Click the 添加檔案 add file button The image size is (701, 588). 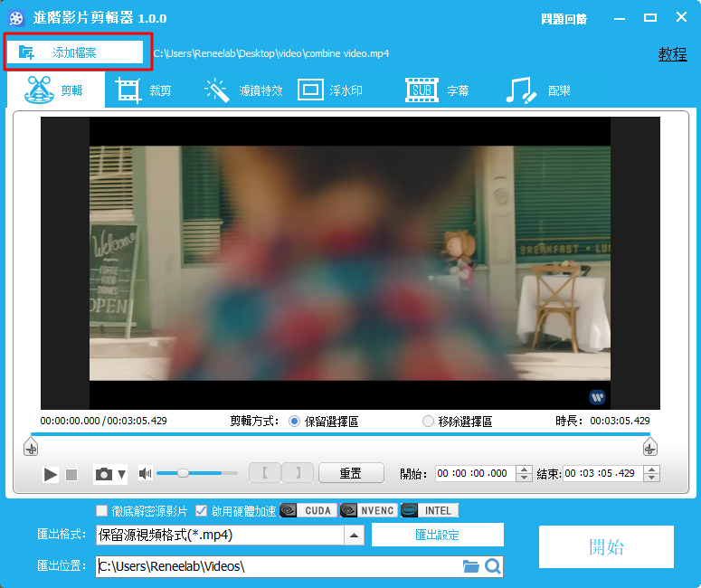pyautogui.click(x=75, y=52)
